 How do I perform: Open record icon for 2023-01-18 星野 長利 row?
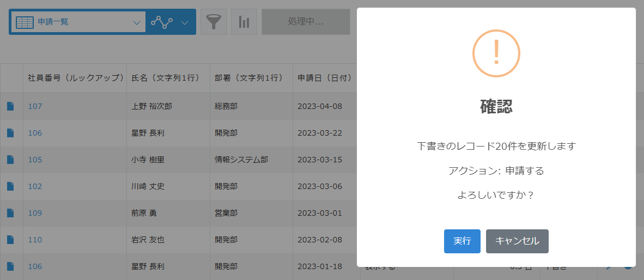10,266
